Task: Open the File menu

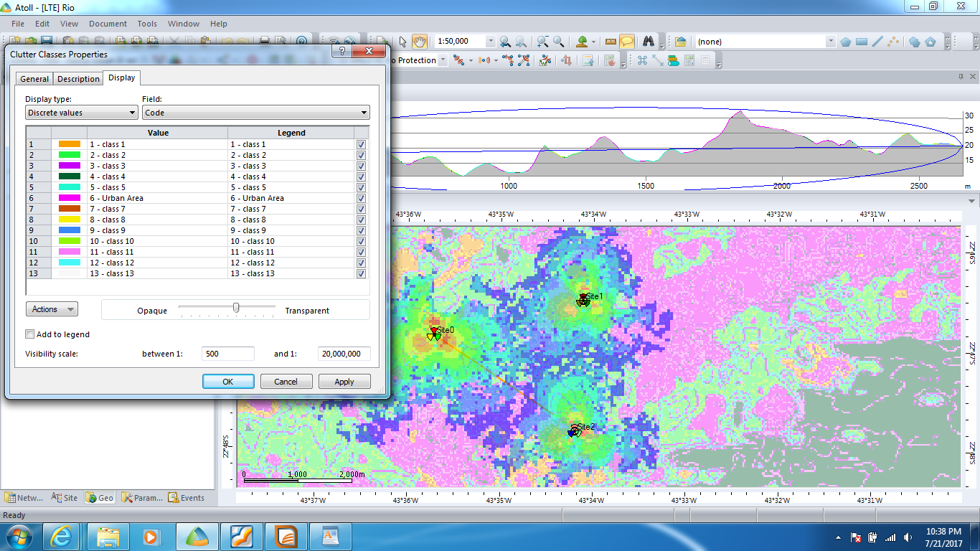Action: coord(18,24)
